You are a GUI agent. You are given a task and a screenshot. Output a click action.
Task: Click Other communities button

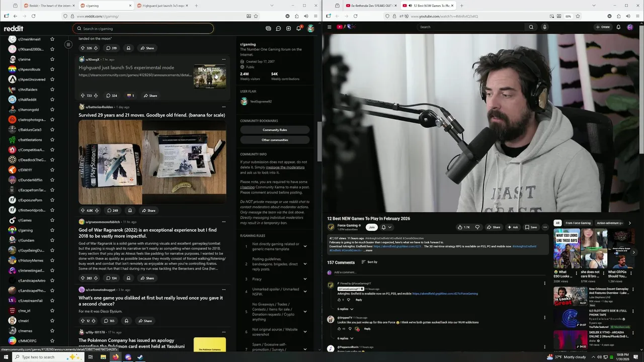[x=275, y=140]
